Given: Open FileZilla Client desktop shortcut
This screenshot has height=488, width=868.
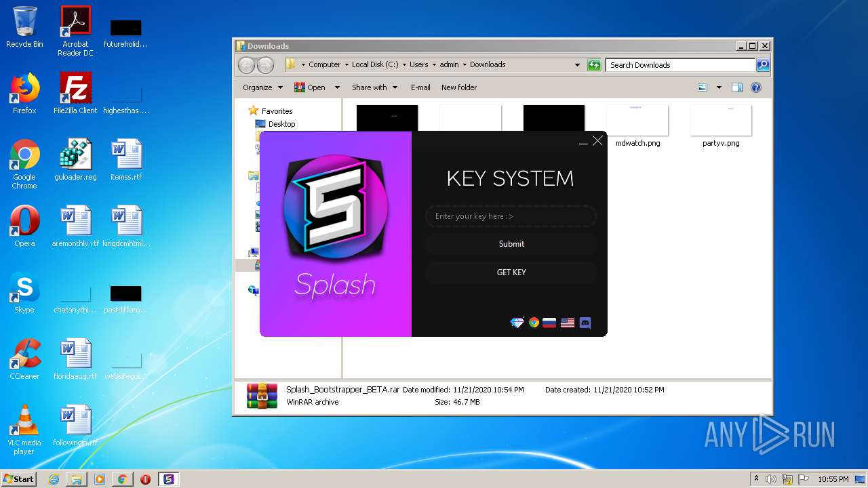Looking at the screenshot, I should pos(75,94).
